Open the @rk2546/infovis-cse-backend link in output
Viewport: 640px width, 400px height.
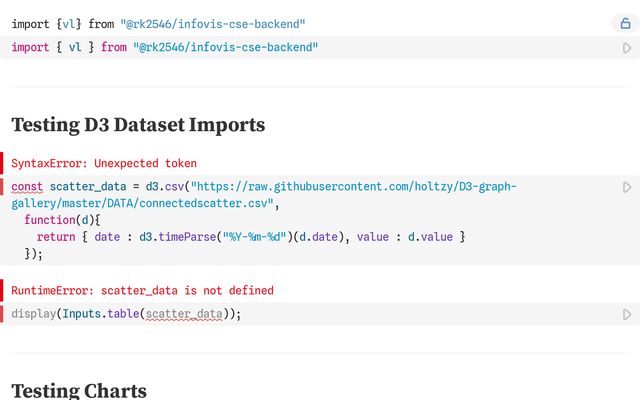[213, 24]
